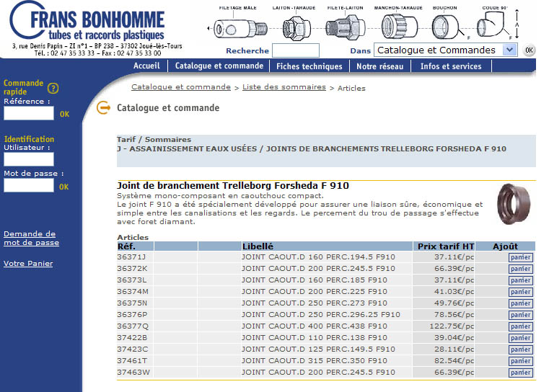Add article 36373L to panier
Image resolution: width=549 pixels, height=392 pixels.
[x=521, y=280]
